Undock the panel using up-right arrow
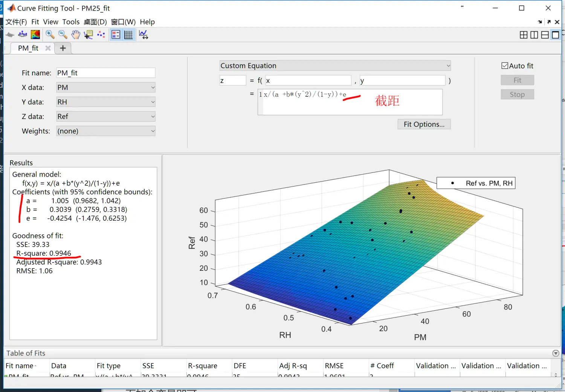Image resolution: width=565 pixels, height=392 pixels. click(549, 22)
